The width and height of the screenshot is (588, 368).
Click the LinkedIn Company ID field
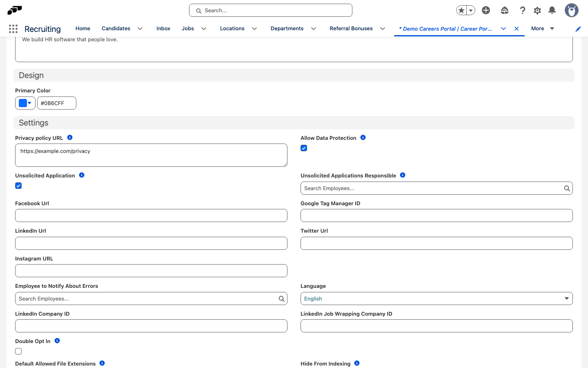click(151, 326)
